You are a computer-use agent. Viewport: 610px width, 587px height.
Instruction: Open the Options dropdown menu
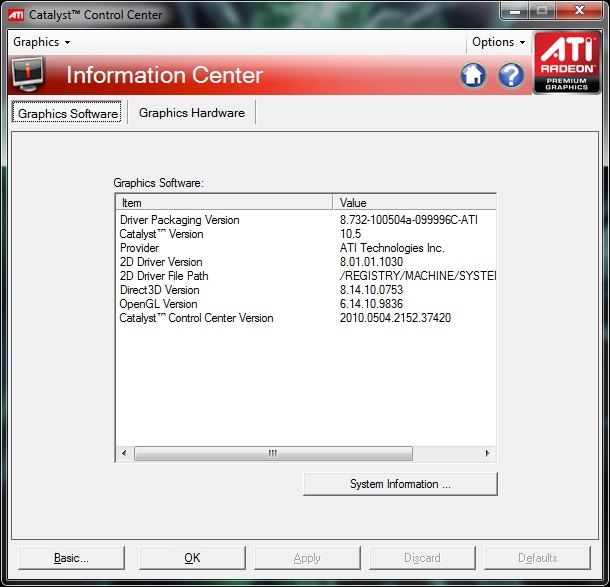tap(498, 42)
